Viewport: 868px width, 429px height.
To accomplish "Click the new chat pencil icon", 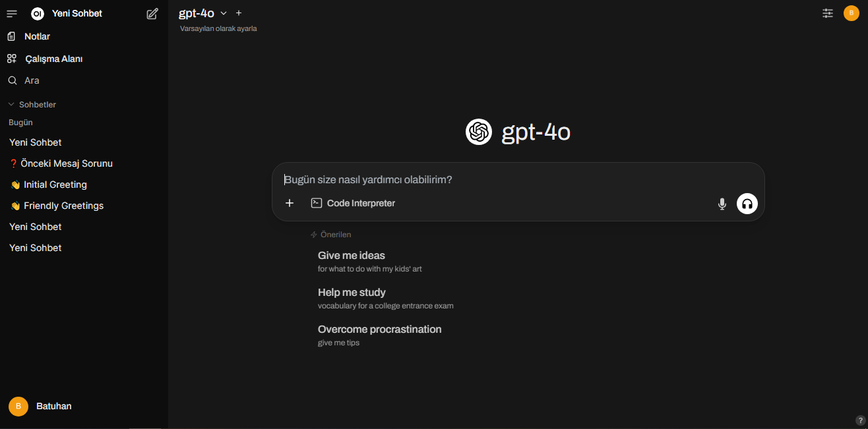I will click(152, 14).
